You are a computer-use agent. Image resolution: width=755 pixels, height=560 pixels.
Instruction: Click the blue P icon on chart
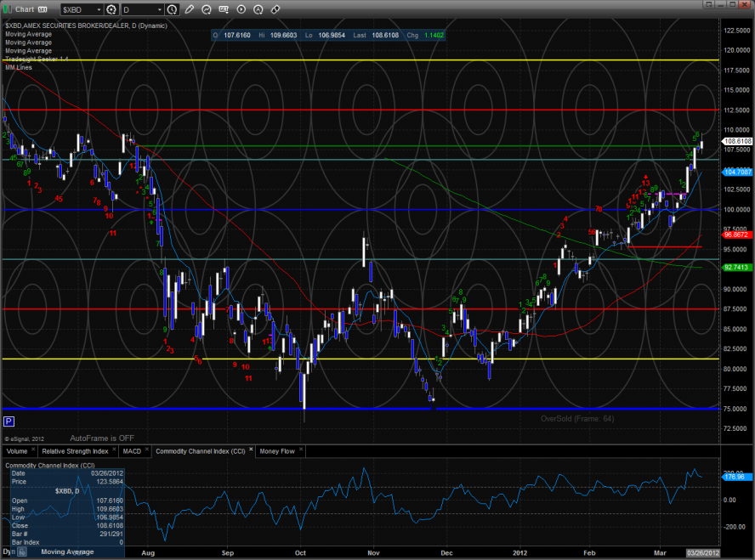click(9, 421)
